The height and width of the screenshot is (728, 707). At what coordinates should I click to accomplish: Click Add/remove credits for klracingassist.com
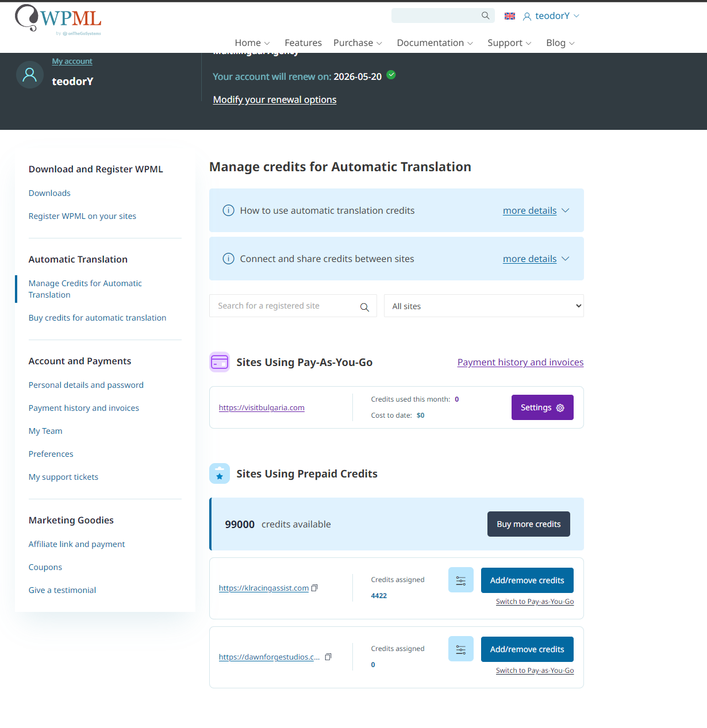[527, 580]
